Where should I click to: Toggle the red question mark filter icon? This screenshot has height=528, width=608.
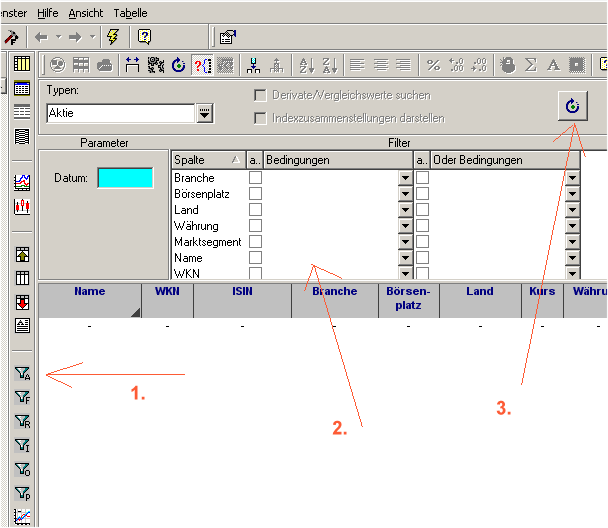pyautogui.click(x=203, y=65)
